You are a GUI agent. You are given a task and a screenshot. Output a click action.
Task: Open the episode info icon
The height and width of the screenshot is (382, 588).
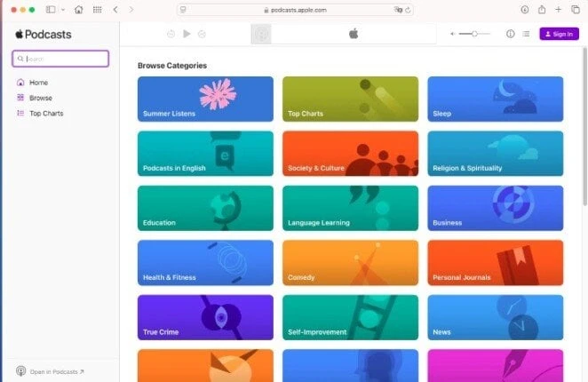[511, 34]
